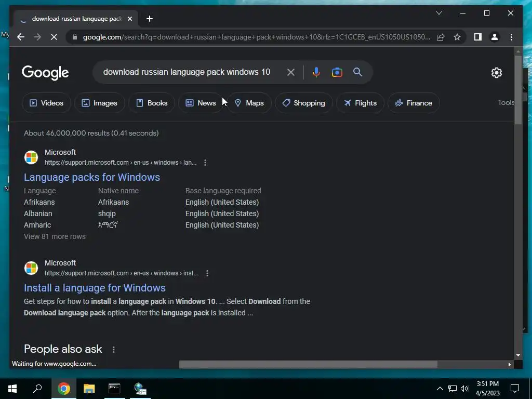Image resolution: width=532 pixels, height=399 pixels.
Task: Focus the Google search input field
Action: tap(187, 72)
